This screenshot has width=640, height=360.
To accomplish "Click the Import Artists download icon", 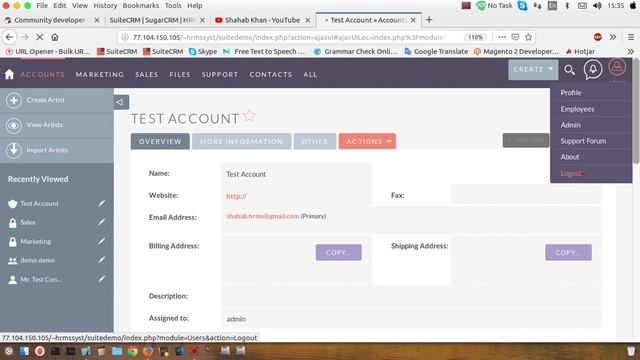I will pos(13,150).
